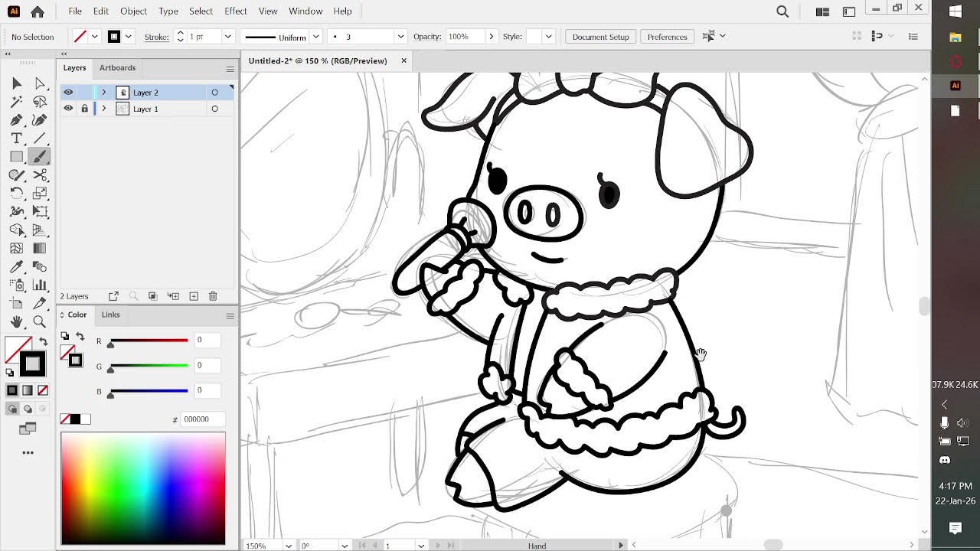Viewport: 980px width, 551px height.
Task: Open the search magnifier at top
Action: [782, 11]
